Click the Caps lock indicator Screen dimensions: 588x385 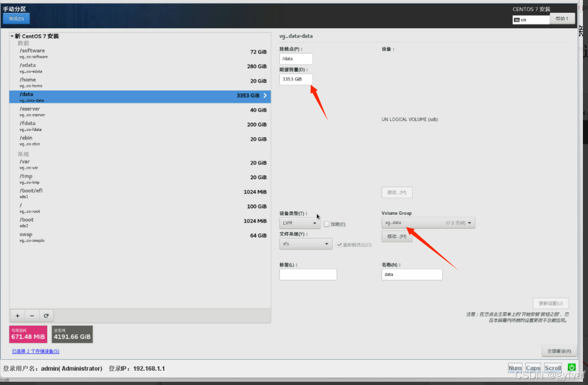533,368
